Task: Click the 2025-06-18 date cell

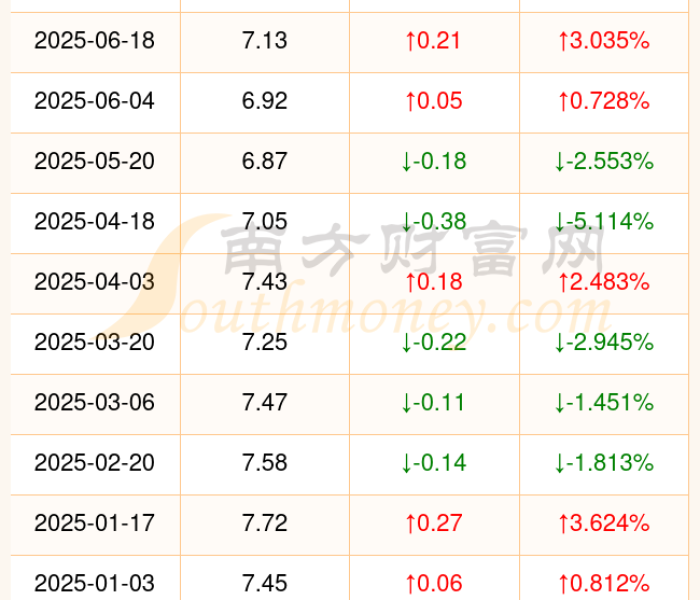Action: [94, 41]
